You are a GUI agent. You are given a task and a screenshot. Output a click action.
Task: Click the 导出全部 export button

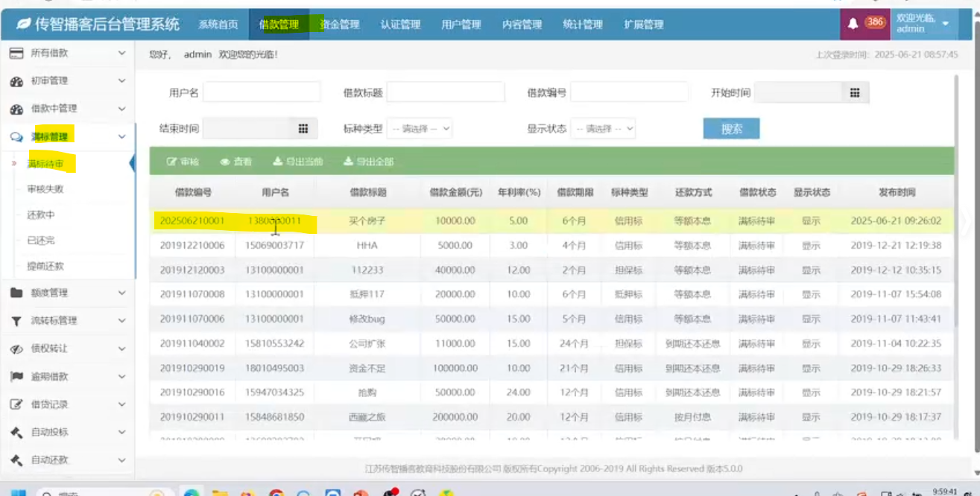pos(368,162)
